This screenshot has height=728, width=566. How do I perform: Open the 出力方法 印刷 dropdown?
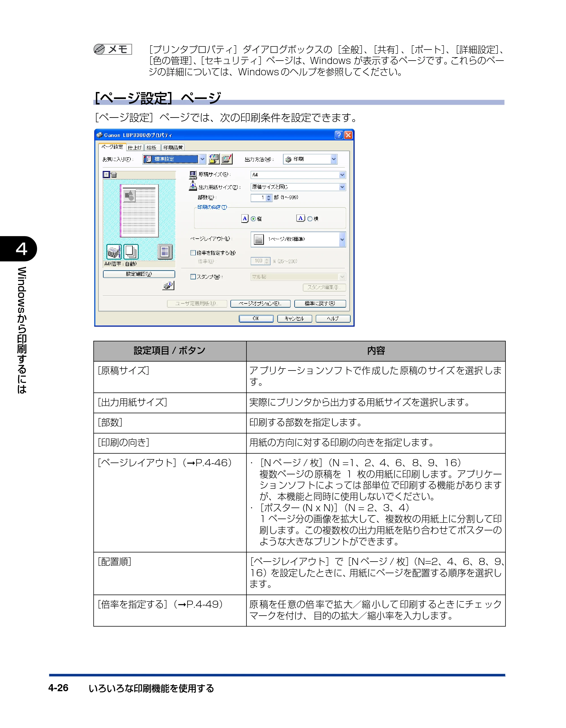[x=310, y=159]
